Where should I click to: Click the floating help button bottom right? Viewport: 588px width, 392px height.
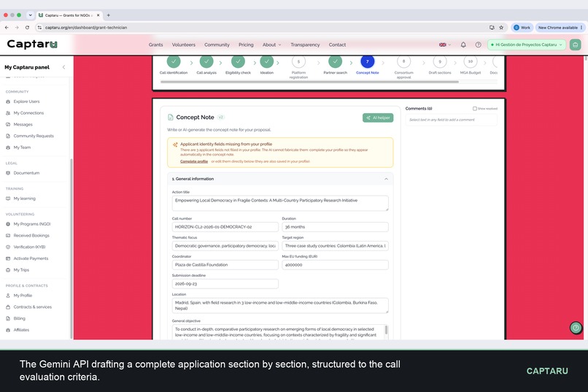[x=576, y=328]
